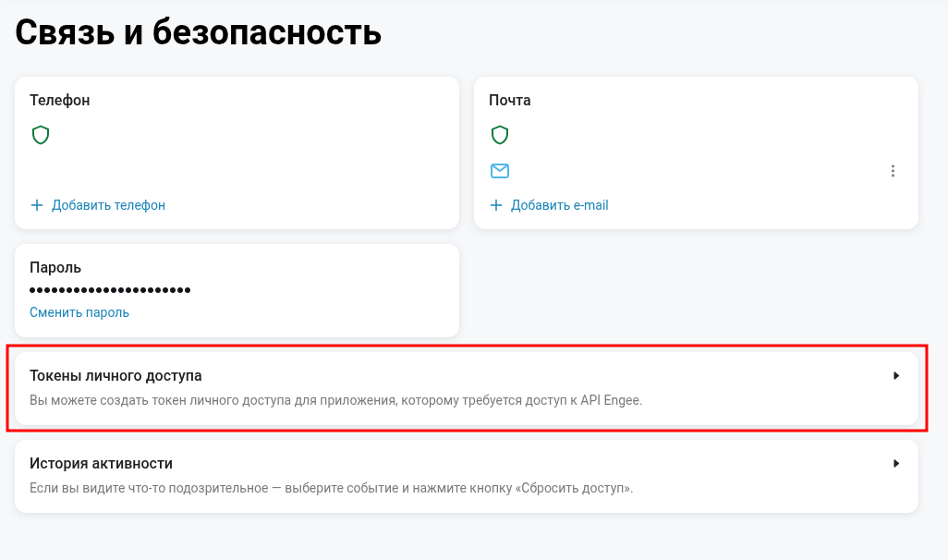Click the masked password dots
The width and height of the screenshot is (948, 560).
click(x=110, y=290)
